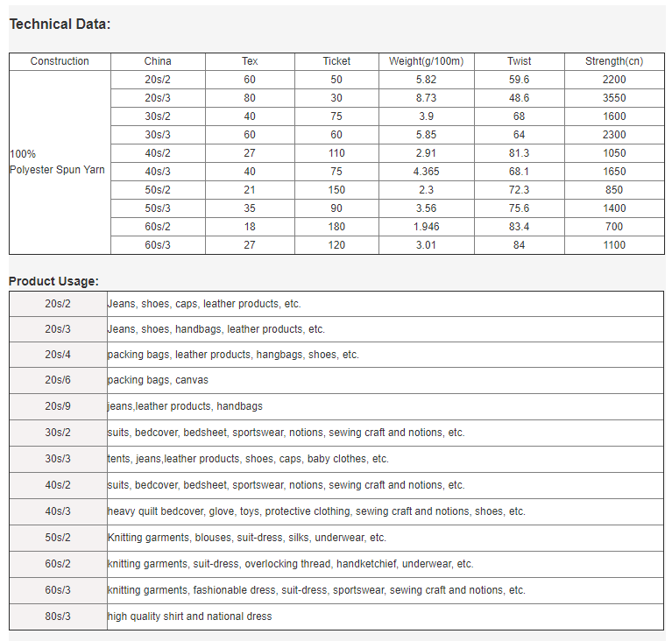Click 'Jeans, shoes, handbags, leather products, etc.'
This screenshot has height=641, width=672.
pyautogui.click(x=216, y=329)
